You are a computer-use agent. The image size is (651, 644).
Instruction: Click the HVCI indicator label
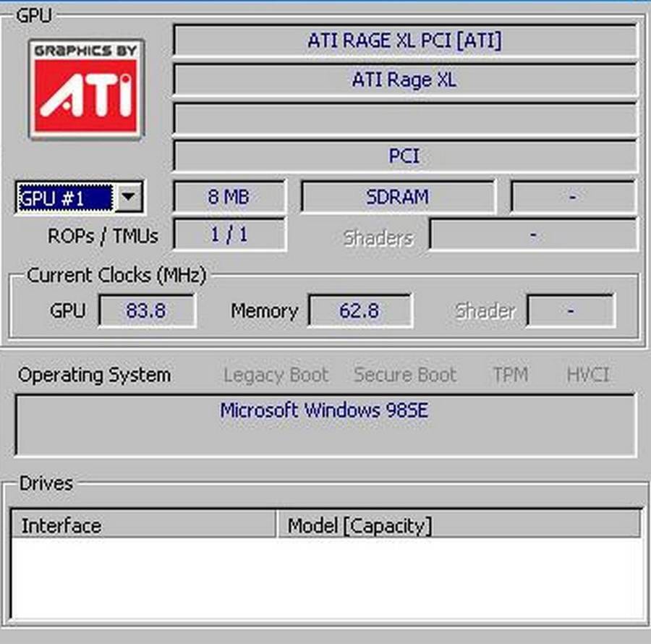(587, 375)
